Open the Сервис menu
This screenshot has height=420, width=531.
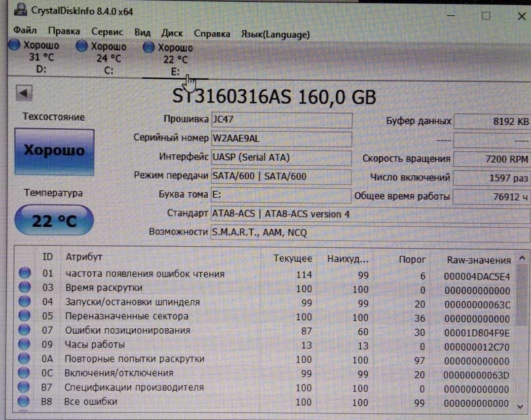point(107,32)
